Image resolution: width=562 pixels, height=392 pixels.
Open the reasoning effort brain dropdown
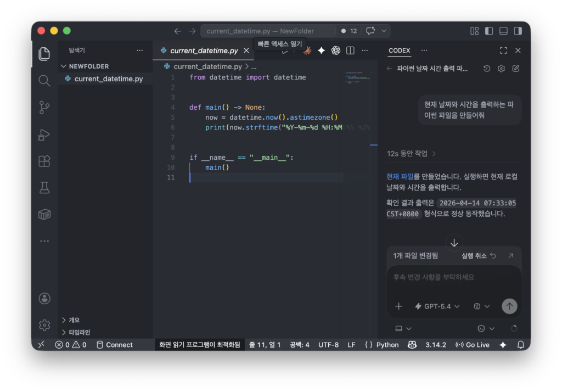(481, 306)
